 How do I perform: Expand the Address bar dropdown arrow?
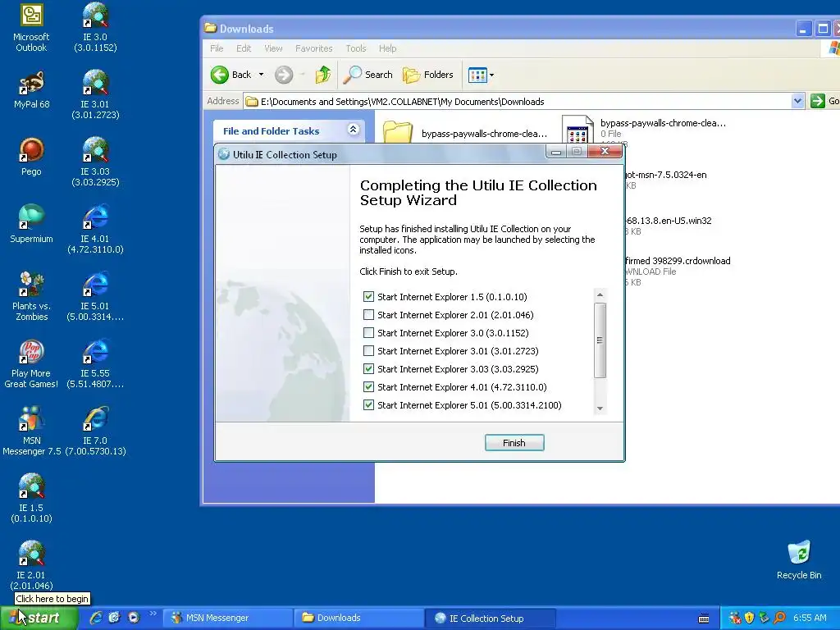[x=797, y=101]
